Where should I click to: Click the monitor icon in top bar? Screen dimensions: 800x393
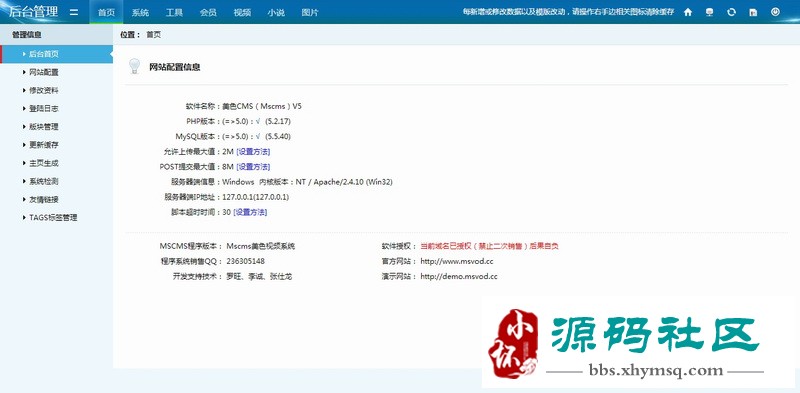[x=709, y=12]
